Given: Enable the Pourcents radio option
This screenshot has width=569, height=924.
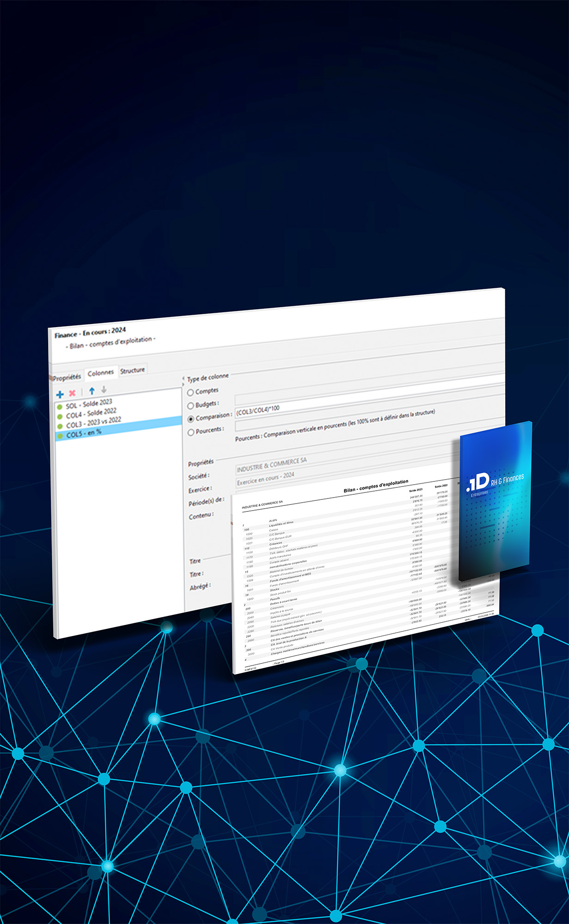Looking at the screenshot, I should tap(190, 432).
